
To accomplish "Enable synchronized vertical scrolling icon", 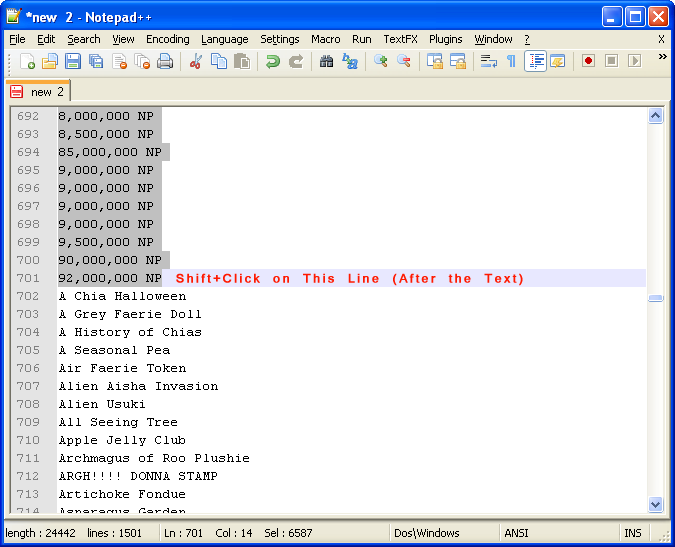I will click(x=435, y=61).
